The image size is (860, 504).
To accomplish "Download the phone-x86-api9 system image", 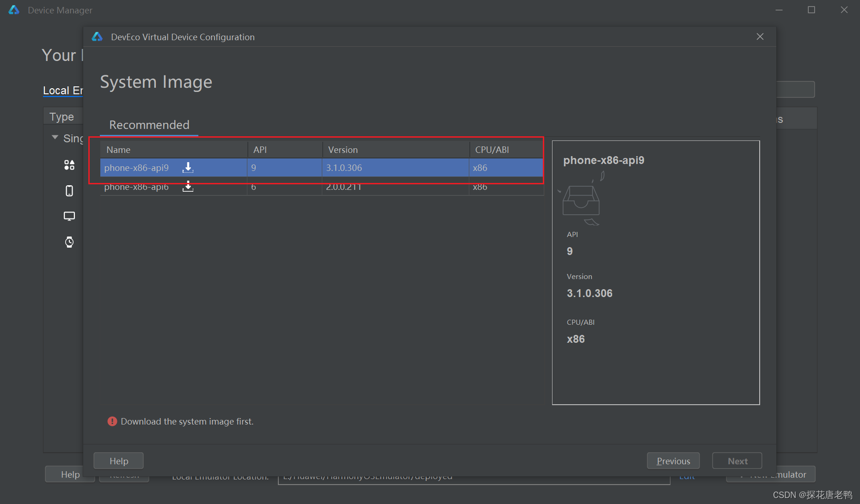I will [188, 167].
